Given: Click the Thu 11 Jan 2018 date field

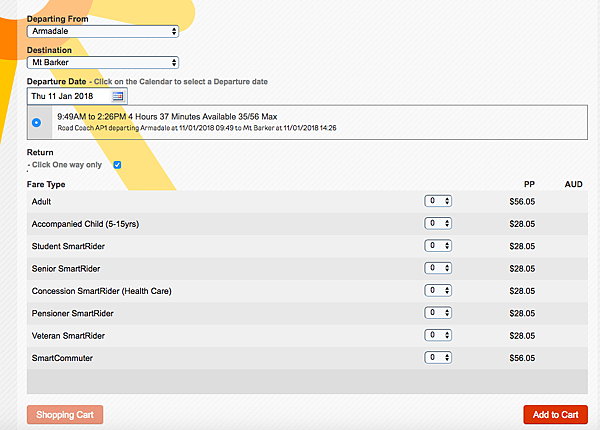Looking at the screenshot, I should click(77, 96).
